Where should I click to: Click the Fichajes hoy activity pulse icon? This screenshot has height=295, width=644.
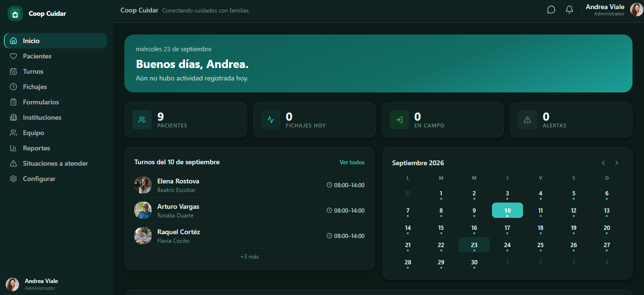271,120
